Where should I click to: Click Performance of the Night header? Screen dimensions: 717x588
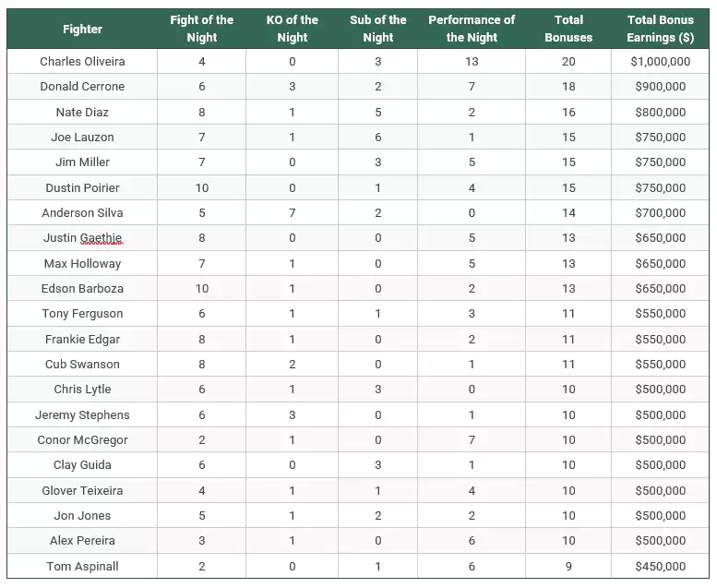472,29
